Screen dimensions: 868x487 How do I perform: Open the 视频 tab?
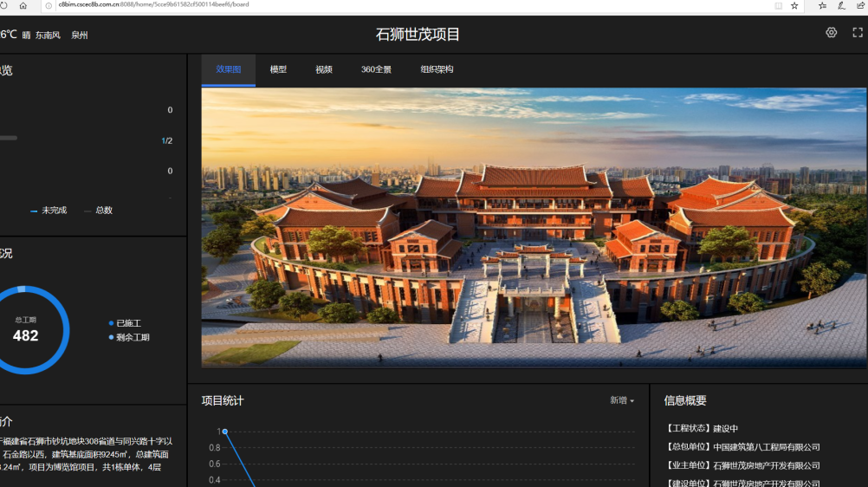pos(323,69)
